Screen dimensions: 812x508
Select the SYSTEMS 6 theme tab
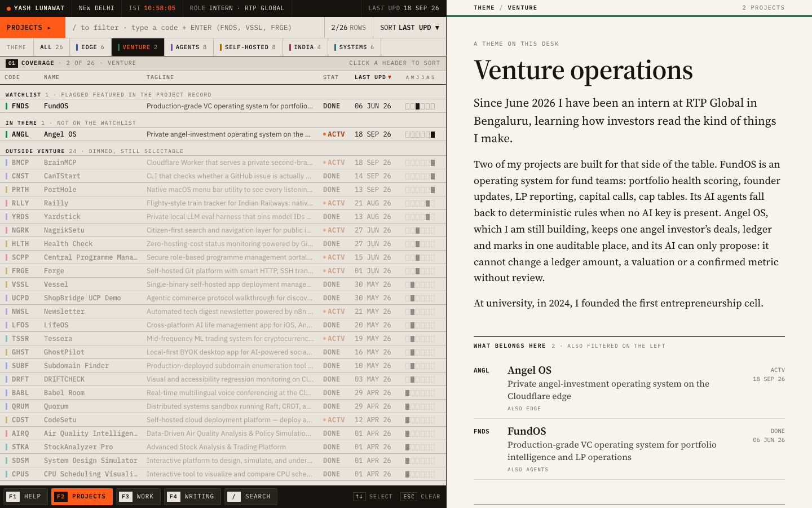pyautogui.click(x=354, y=47)
